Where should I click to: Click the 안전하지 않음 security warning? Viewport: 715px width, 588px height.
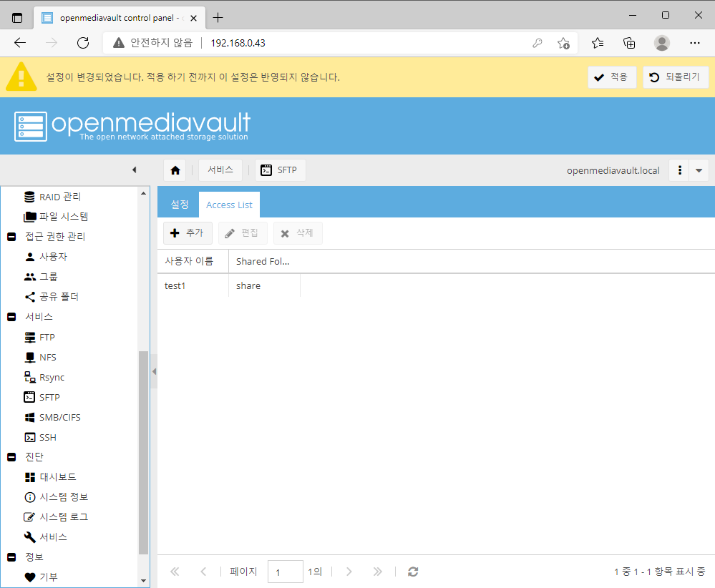click(152, 43)
